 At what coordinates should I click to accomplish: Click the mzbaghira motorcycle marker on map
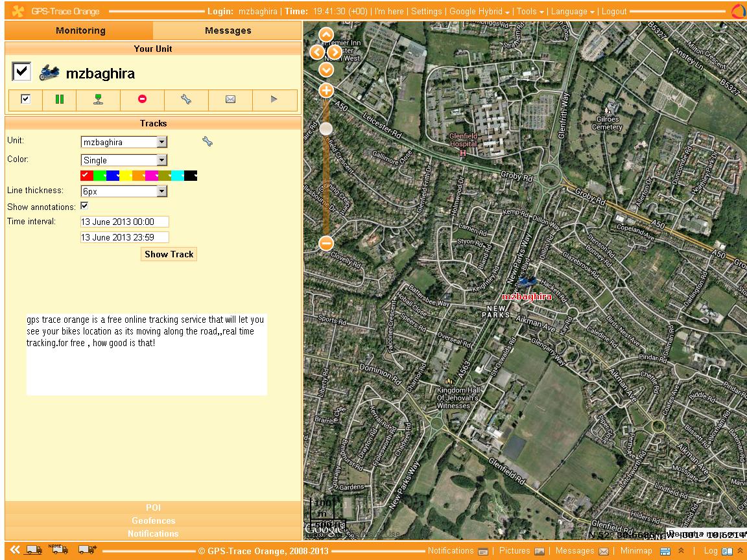click(527, 282)
